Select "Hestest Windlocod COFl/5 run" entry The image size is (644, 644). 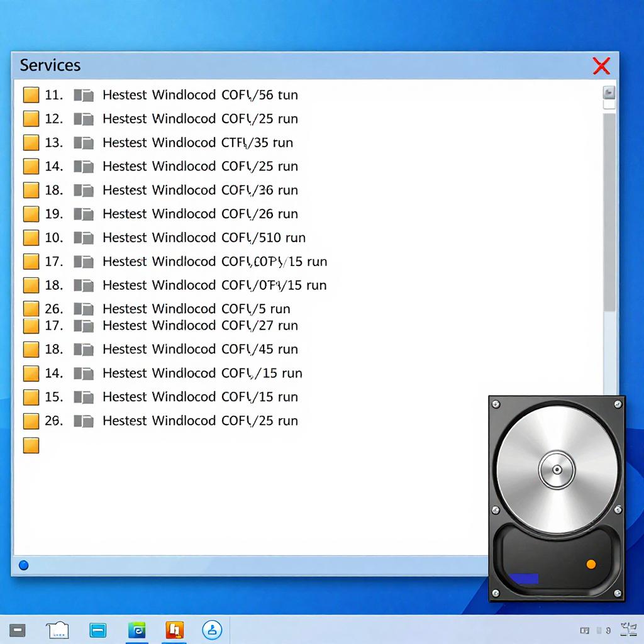click(196, 309)
